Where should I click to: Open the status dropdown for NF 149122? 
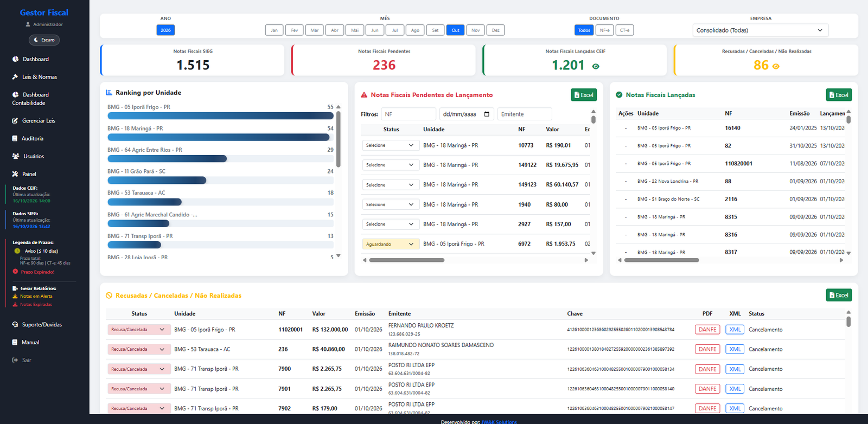(x=391, y=165)
